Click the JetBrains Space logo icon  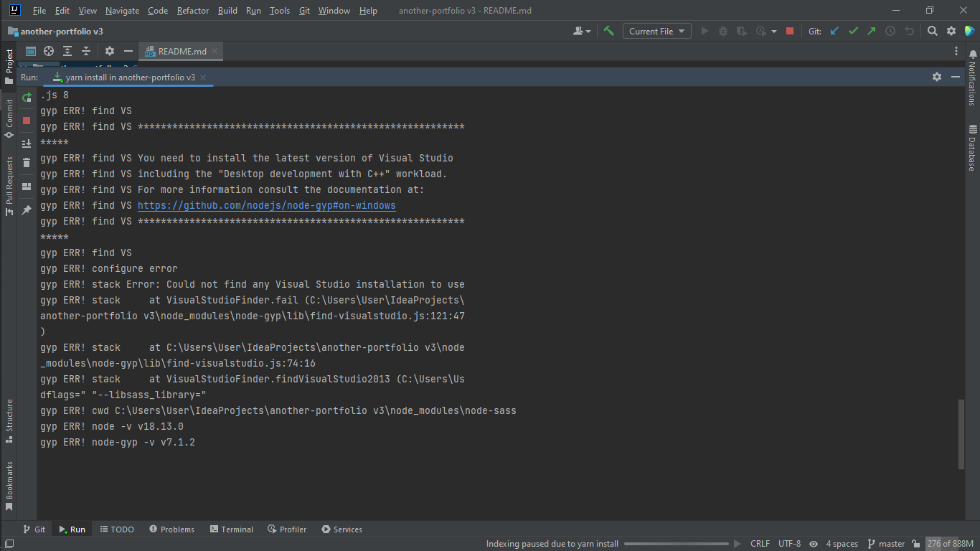coord(970,31)
